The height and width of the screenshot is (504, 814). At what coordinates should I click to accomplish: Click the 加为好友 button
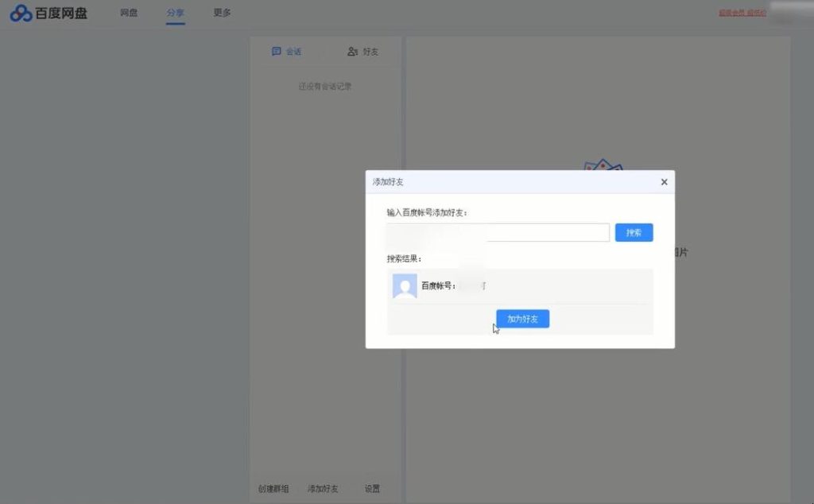coord(522,318)
